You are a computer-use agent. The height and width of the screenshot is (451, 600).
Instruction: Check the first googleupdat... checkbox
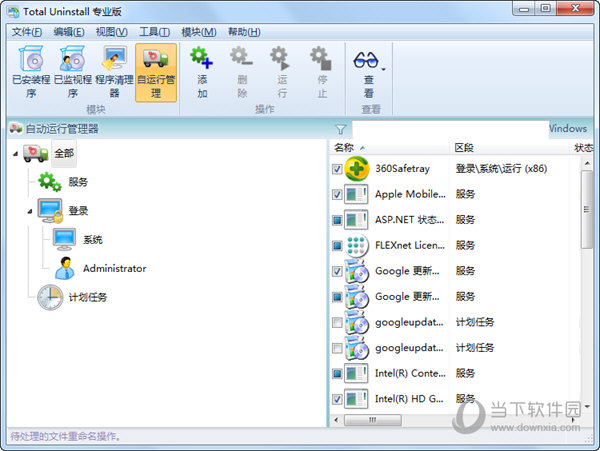pyautogui.click(x=337, y=322)
